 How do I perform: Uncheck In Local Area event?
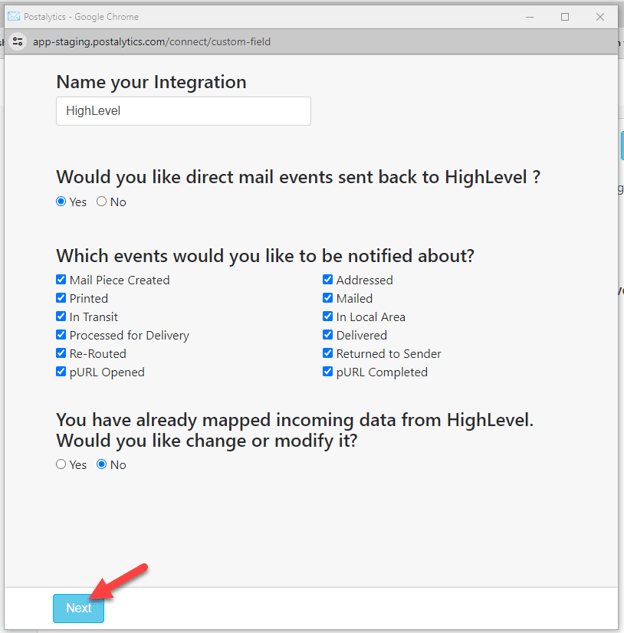pyautogui.click(x=328, y=316)
